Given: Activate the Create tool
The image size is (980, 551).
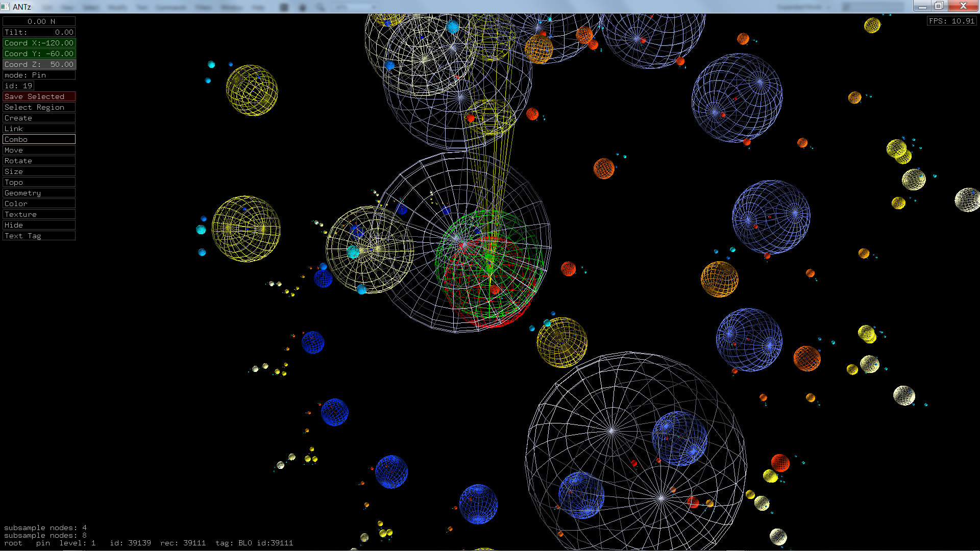Looking at the screenshot, I should pyautogui.click(x=39, y=118).
